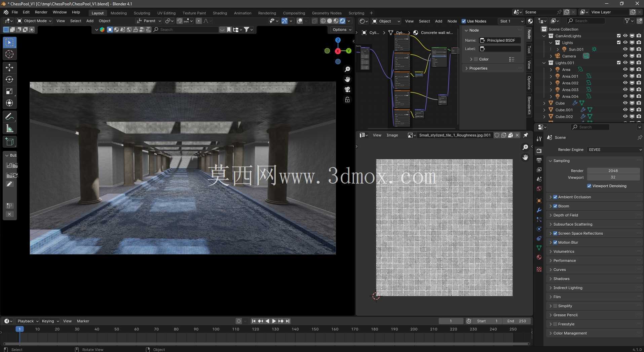644x352 pixels.
Task: Switch to the Shading workspace tab
Action: pos(220,13)
